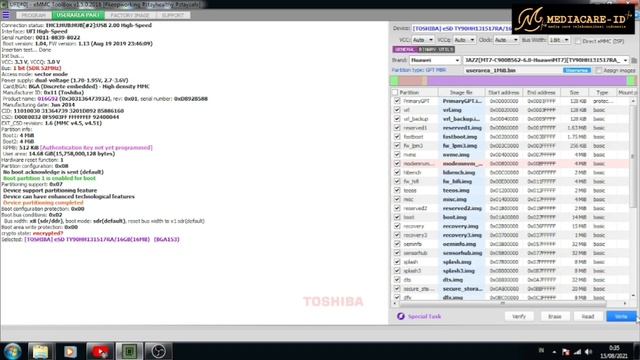Uncheck the splash partition checkbox

pyautogui.click(x=397, y=262)
